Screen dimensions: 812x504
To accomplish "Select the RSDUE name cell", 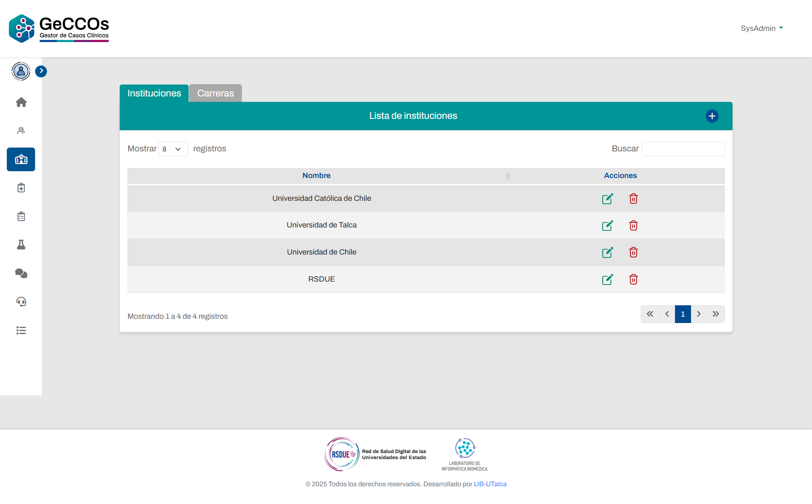I will coord(322,279).
